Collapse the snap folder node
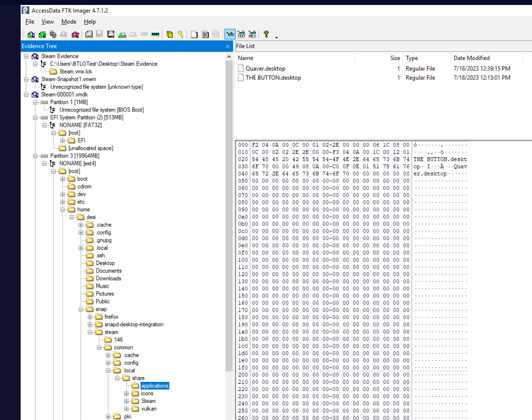 [x=81, y=309]
